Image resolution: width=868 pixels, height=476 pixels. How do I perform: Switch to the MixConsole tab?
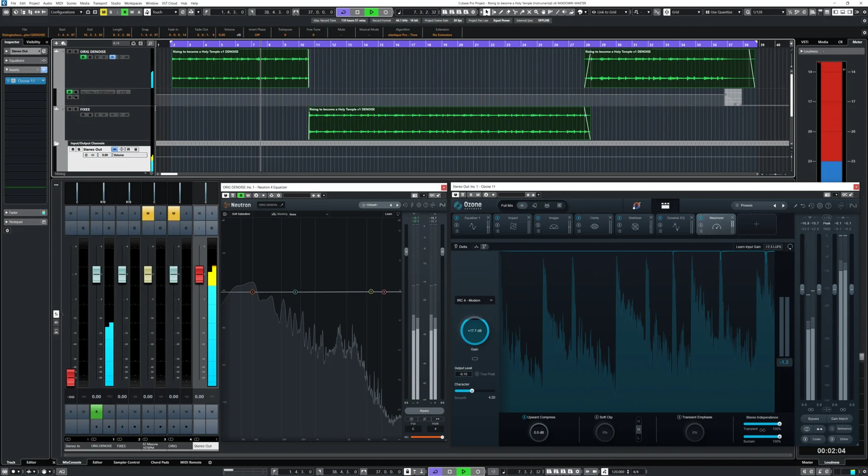72,462
